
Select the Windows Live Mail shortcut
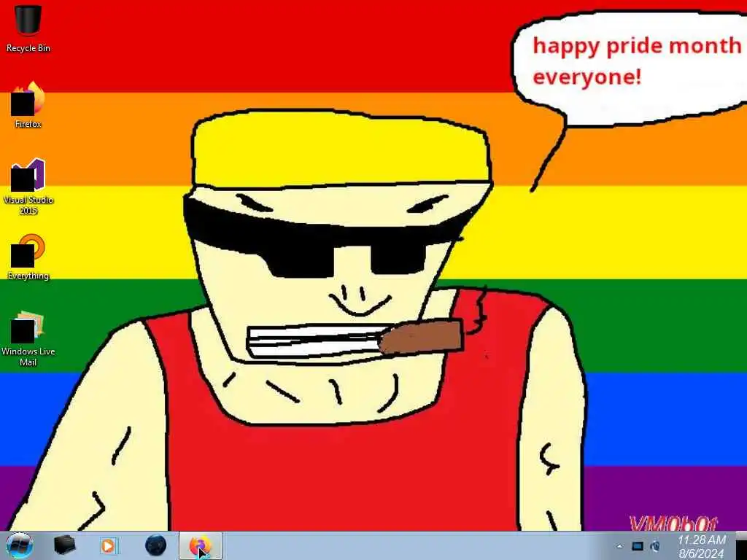(28, 338)
